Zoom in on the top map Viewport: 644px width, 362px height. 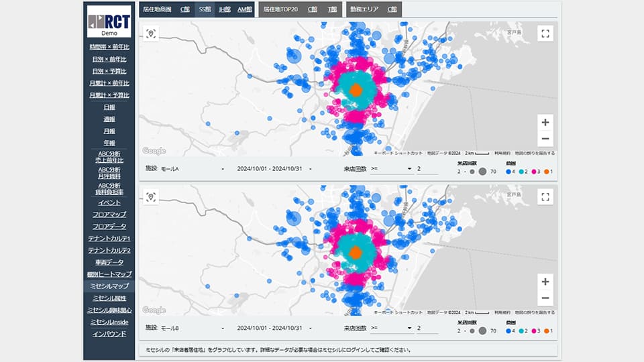coord(545,122)
